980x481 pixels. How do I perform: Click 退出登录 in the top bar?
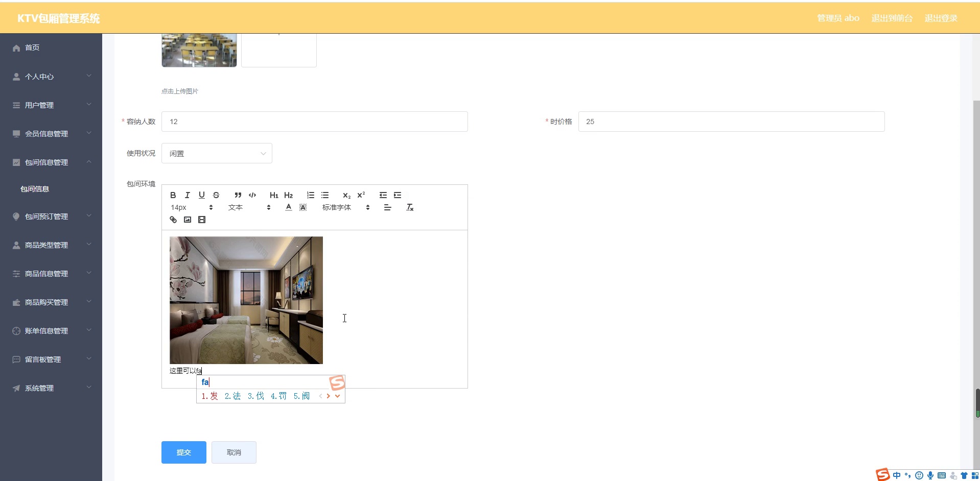click(x=941, y=18)
